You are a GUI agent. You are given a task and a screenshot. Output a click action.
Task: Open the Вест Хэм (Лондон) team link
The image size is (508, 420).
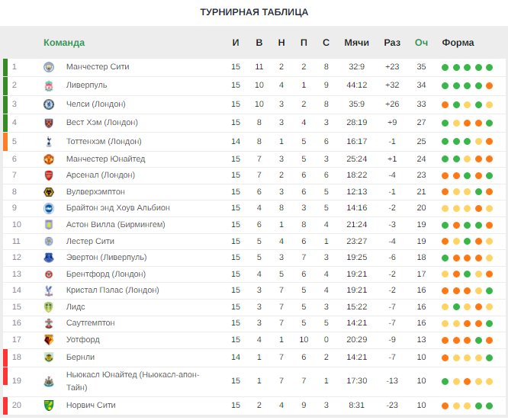tap(102, 123)
